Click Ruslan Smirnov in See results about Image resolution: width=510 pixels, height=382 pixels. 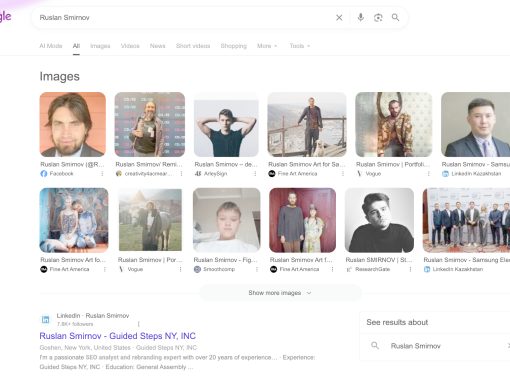(x=415, y=346)
